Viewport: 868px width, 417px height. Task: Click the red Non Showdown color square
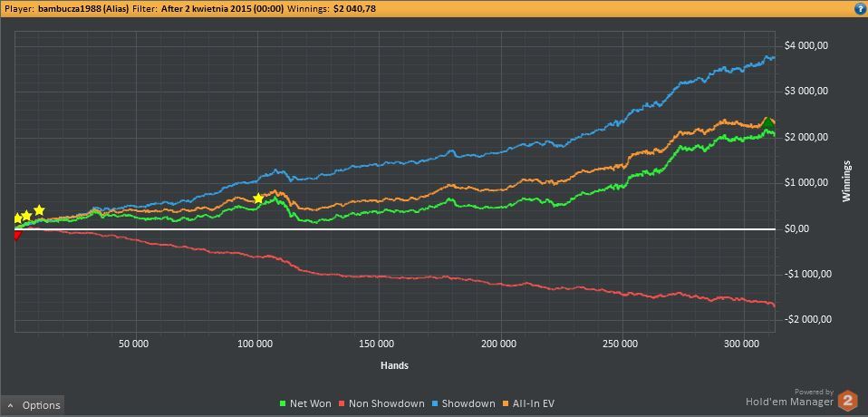point(342,403)
